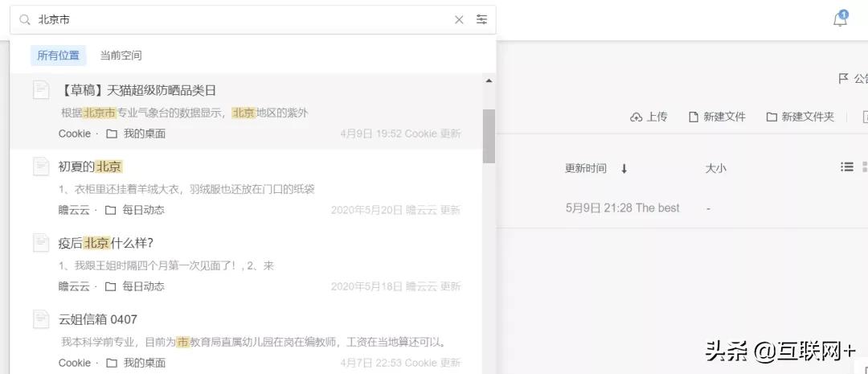The image size is (868, 374).
Task: Click the search results scrollbar thumb
Action: click(489, 136)
